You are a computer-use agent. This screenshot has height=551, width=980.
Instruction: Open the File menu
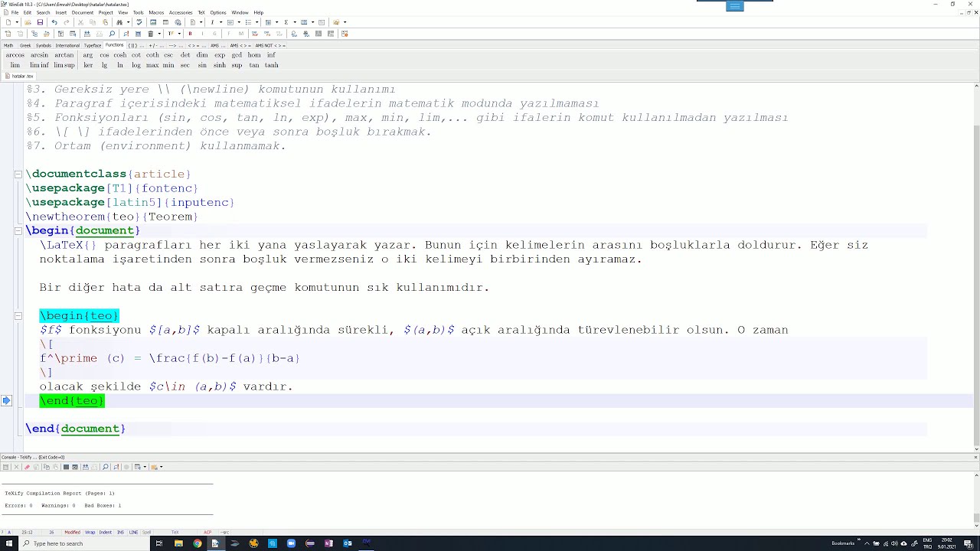click(15, 12)
